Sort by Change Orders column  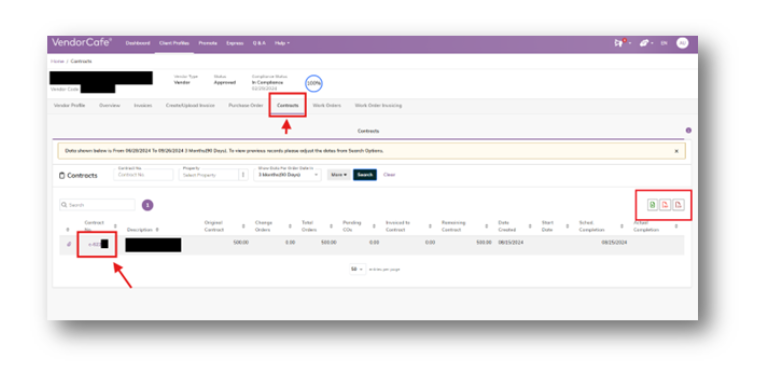(x=290, y=226)
